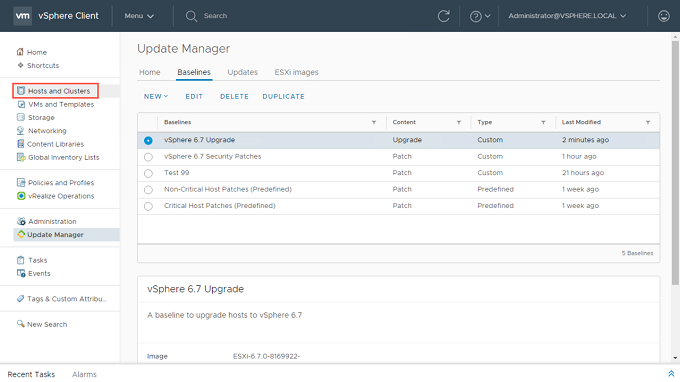Click the Global Inventory Lists icon
680x382 pixels.
[21, 157]
